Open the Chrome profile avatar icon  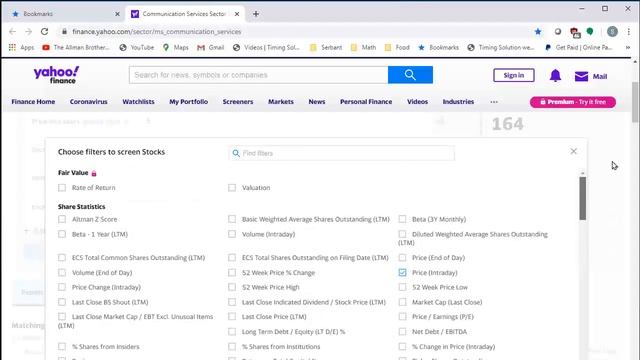[612, 31]
